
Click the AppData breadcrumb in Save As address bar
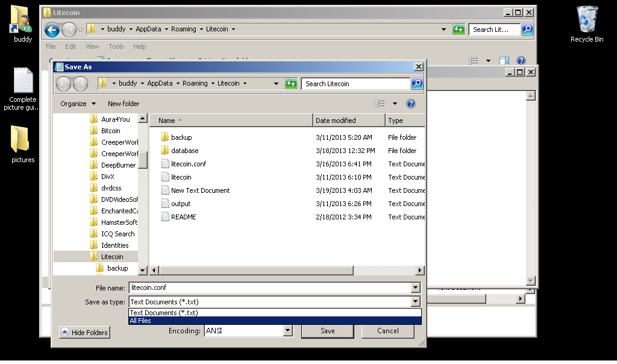[160, 83]
